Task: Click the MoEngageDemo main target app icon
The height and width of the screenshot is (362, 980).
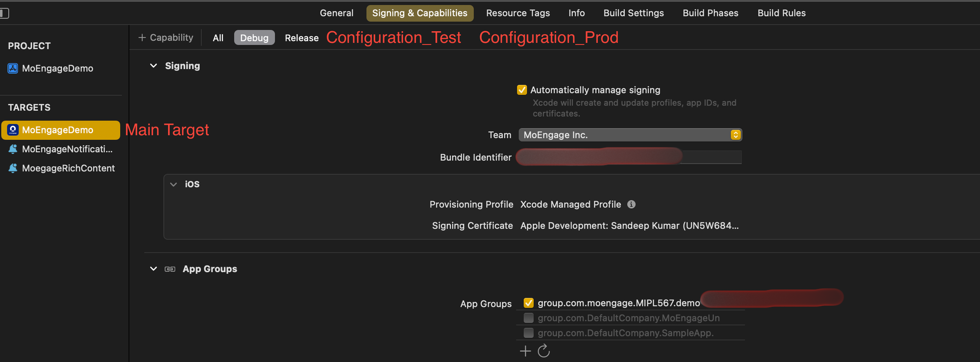Action: 13,130
